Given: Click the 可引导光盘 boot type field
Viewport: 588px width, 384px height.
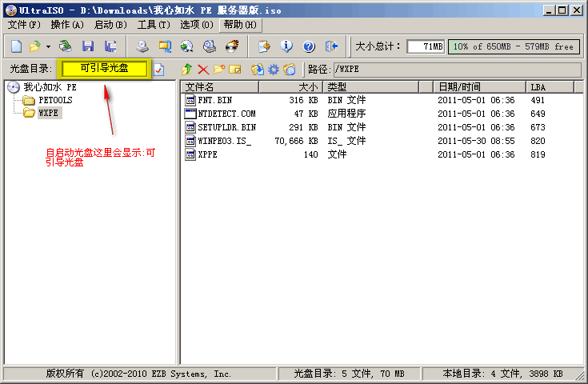Looking at the screenshot, I should [x=104, y=69].
